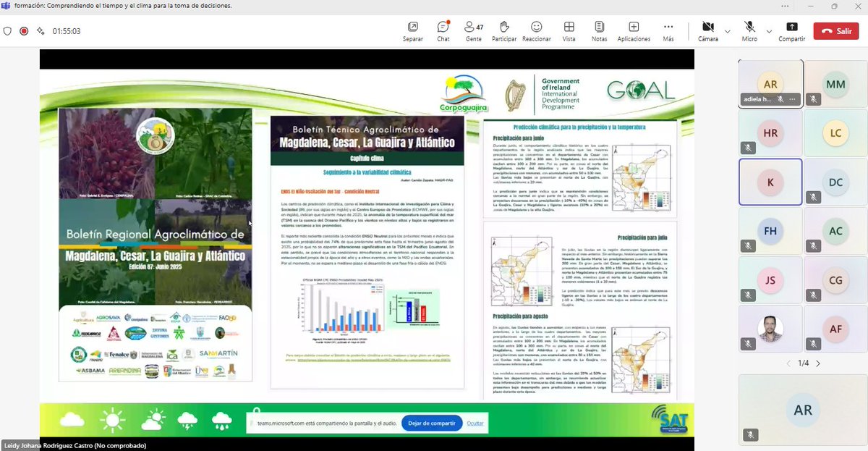868x451 pixels.
Task: Open the Aplicaciones panel
Action: coord(634,31)
